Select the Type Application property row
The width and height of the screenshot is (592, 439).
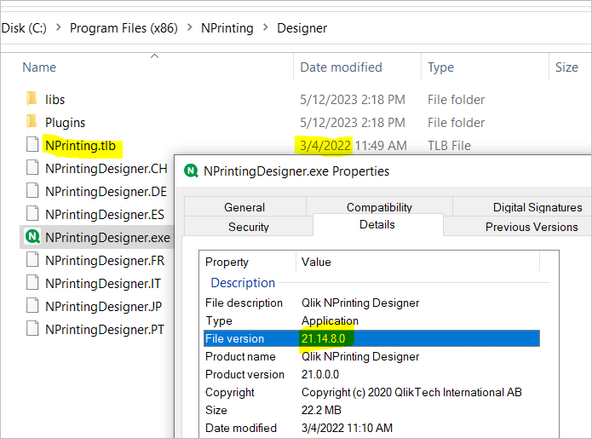[372, 320]
